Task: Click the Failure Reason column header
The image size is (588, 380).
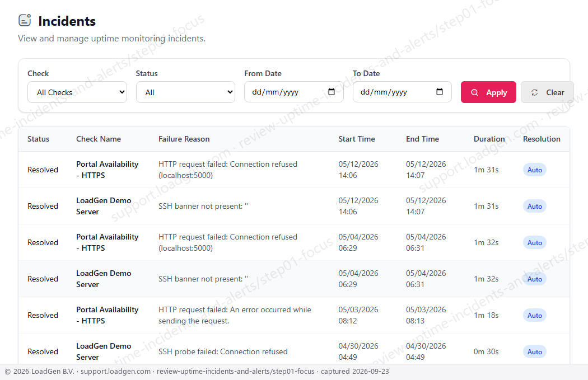Action: [x=184, y=139]
